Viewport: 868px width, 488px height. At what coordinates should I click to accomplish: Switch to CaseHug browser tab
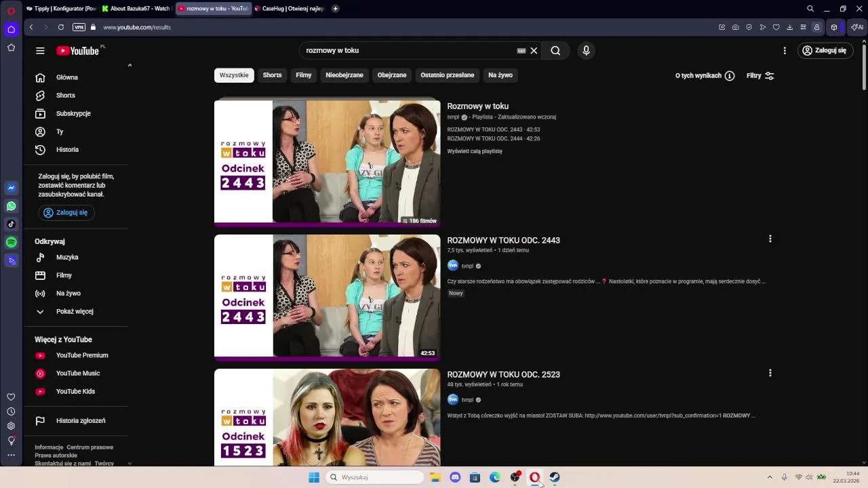click(x=290, y=9)
